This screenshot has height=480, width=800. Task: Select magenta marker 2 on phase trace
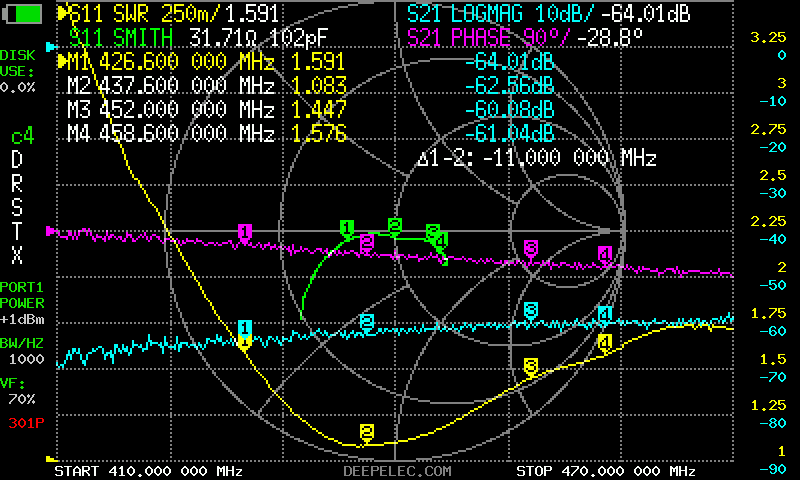[367, 242]
